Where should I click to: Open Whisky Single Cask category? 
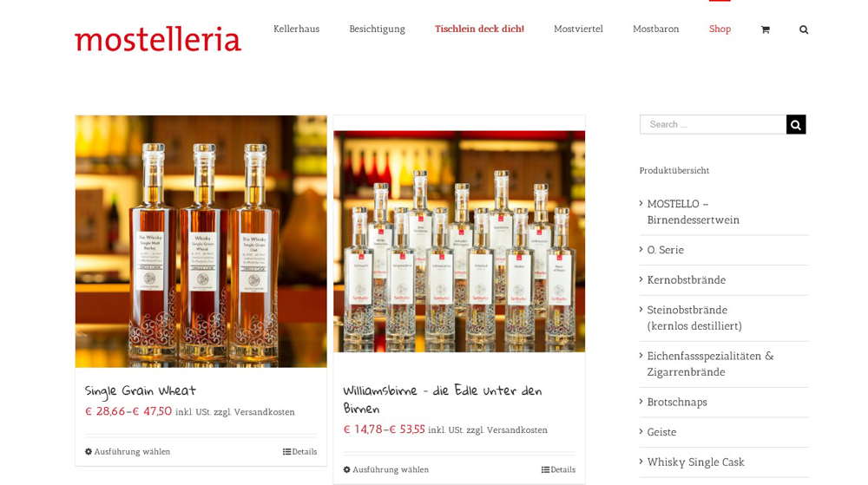point(696,462)
